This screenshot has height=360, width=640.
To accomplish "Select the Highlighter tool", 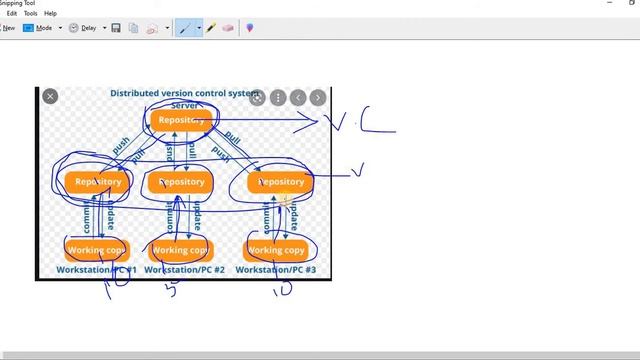I will pos(211,28).
